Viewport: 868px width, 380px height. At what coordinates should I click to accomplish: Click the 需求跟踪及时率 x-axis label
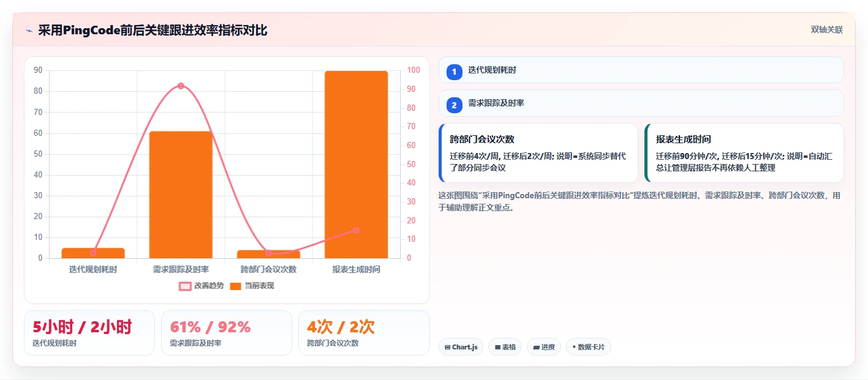pyautogui.click(x=181, y=269)
